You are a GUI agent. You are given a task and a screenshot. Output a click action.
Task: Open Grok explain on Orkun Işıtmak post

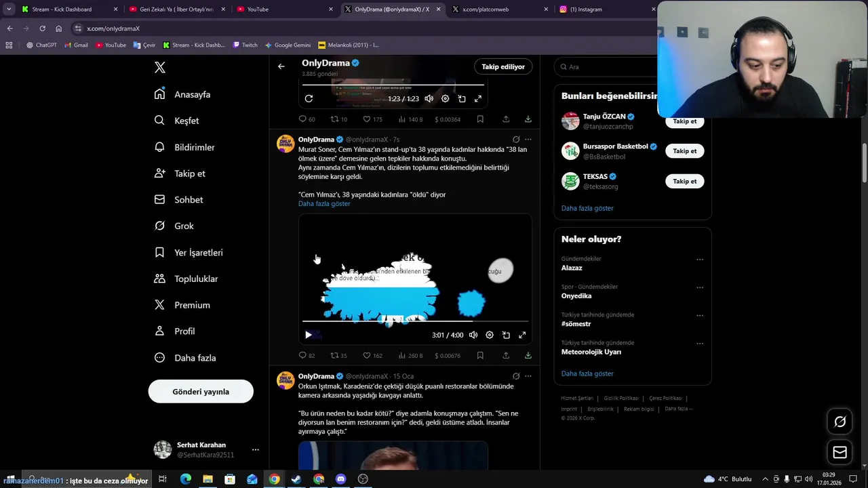click(516, 376)
